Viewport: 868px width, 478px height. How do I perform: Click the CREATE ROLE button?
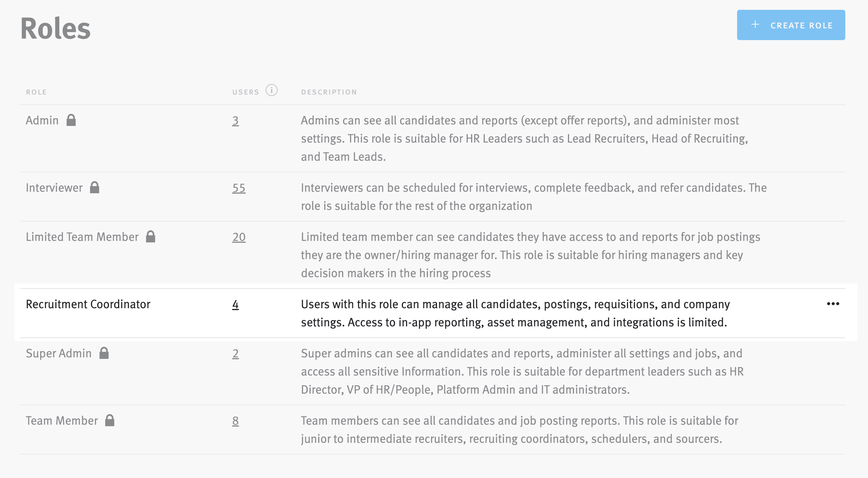point(791,25)
